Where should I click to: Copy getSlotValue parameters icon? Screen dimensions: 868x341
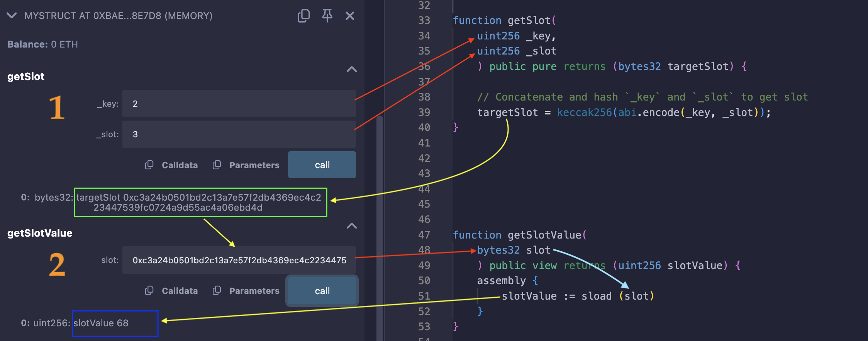(x=217, y=291)
